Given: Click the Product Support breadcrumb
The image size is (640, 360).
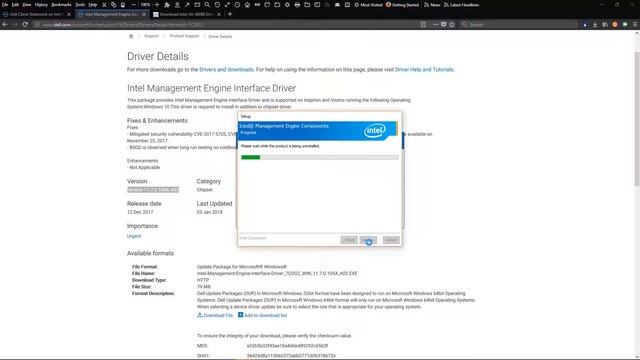Looking at the screenshot, I should 184,36.
